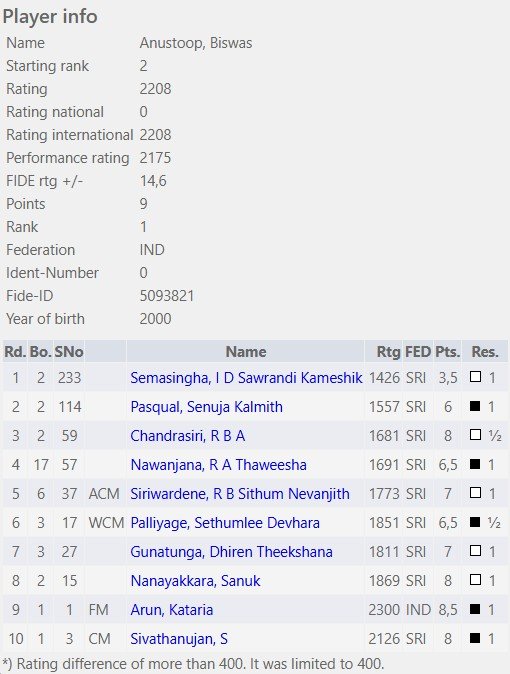Screen dimensions: 510x674
Task: Open player Pasqual, Senuja Kalmith
Action: (206, 407)
